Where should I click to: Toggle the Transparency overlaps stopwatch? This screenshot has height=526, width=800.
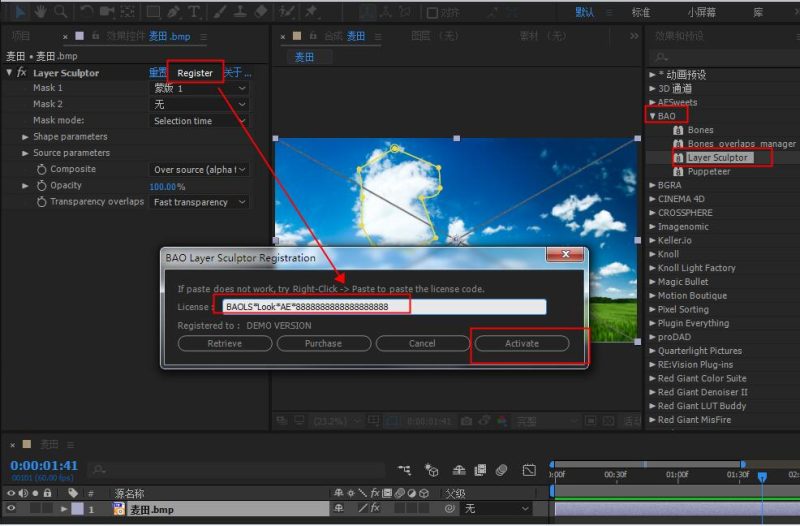41,202
